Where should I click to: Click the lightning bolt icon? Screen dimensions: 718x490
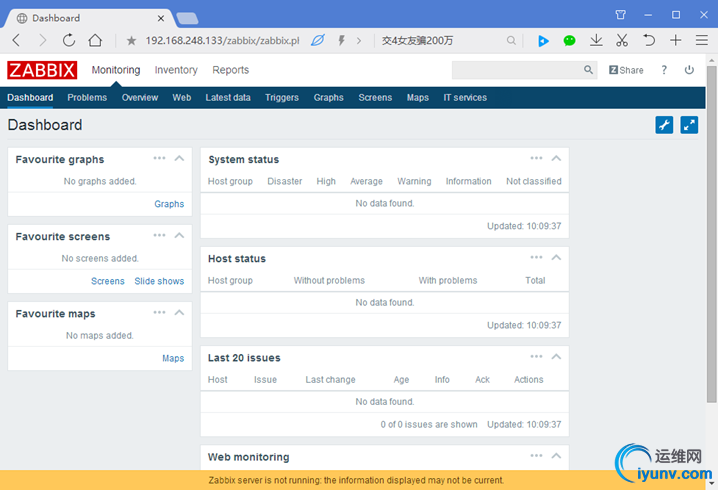click(341, 40)
